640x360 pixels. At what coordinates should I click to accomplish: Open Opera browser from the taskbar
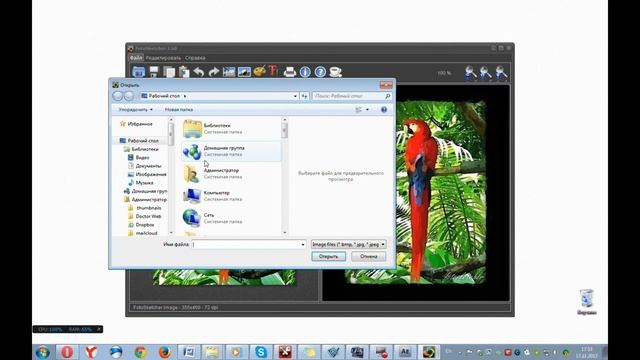(x=67, y=352)
